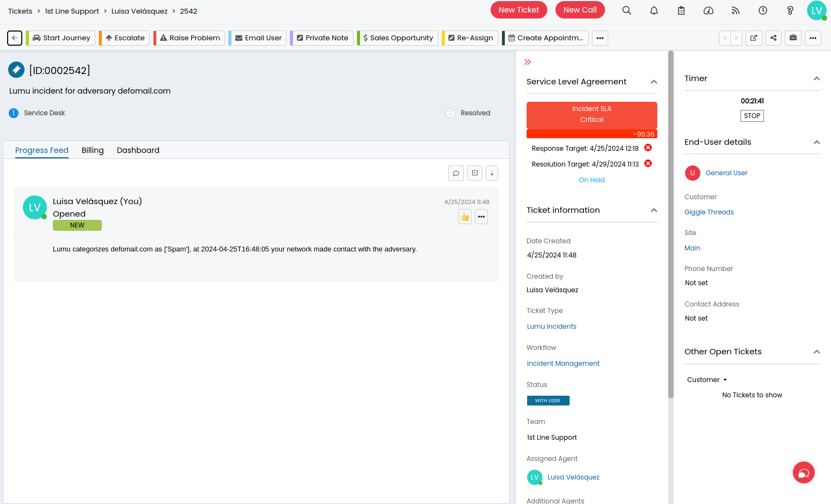Open ticket in new window icon
This screenshot has width=831, height=504.
(x=754, y=38)
